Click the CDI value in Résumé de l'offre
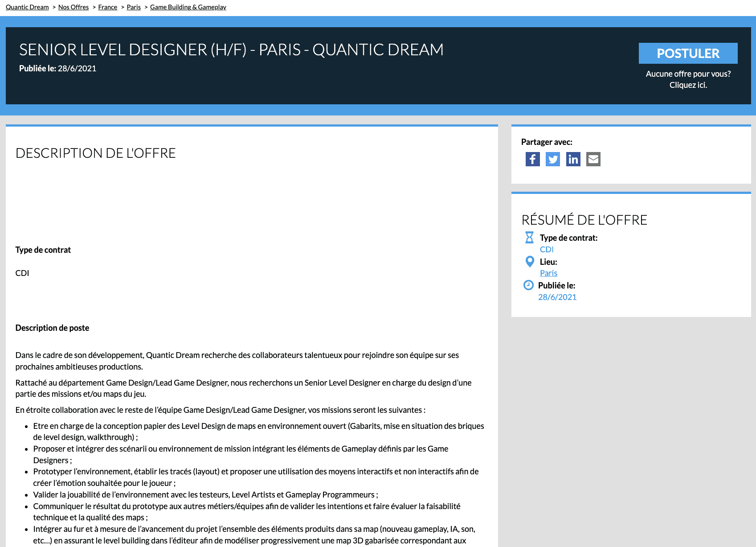 [547, 250]
